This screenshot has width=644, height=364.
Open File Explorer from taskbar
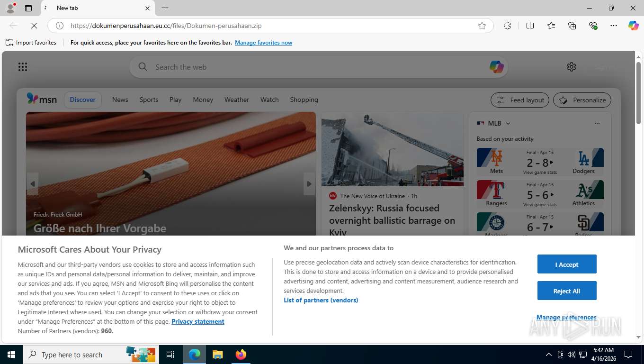click(217, 355)
